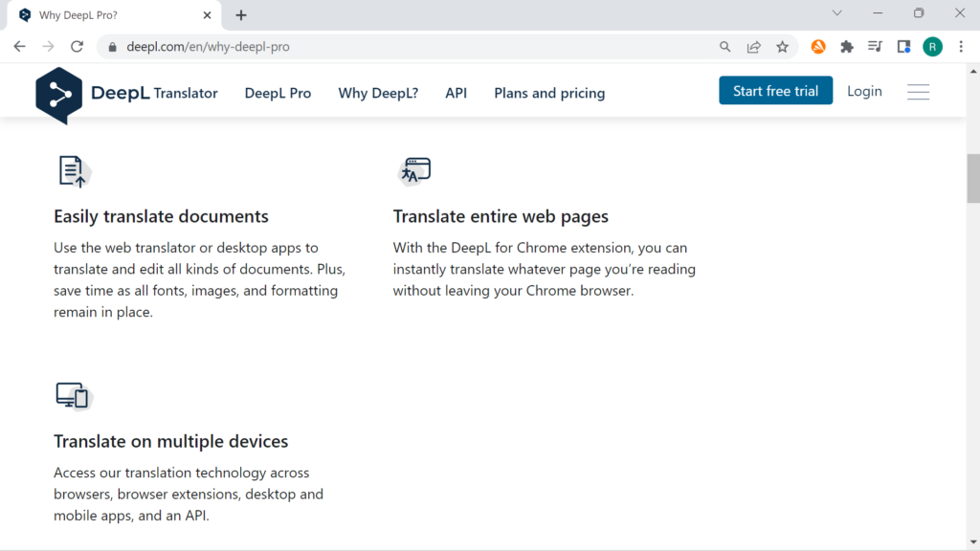Click the multiple devices icon
The image size is (980, 551).
(73, 396)
